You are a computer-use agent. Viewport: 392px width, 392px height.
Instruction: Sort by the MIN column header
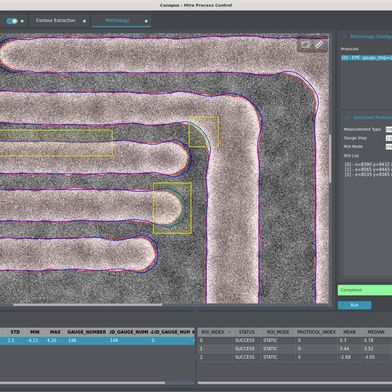tap(35, 332)
